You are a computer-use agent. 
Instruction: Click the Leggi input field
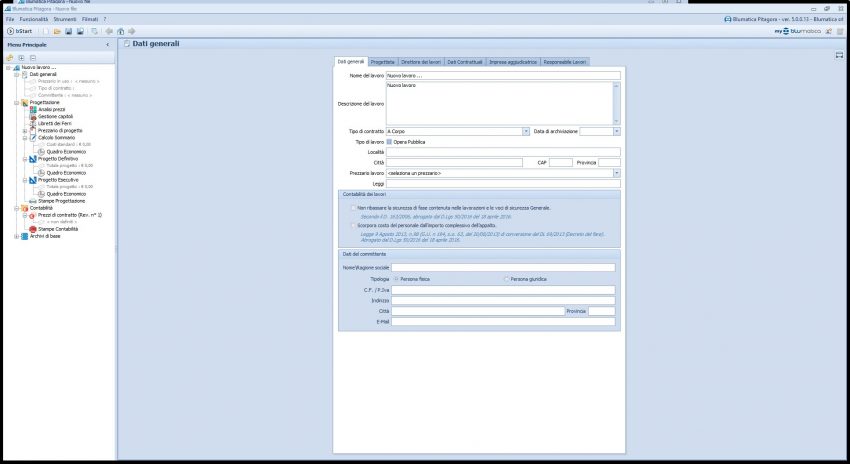pos(503,184)
